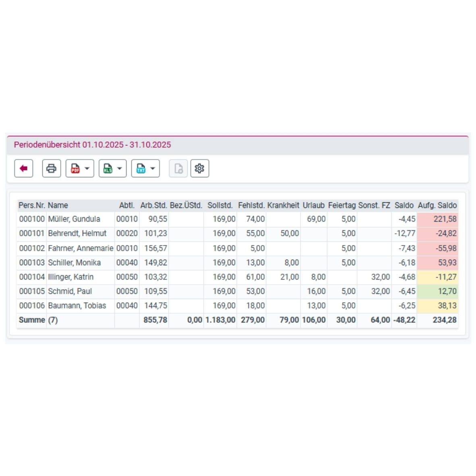Image resolution: width=476 pixels, height=476 pixels.
Task: Expand the TXT export dropdown arrow
Action: pyautogui.click(x=153, y=168)
